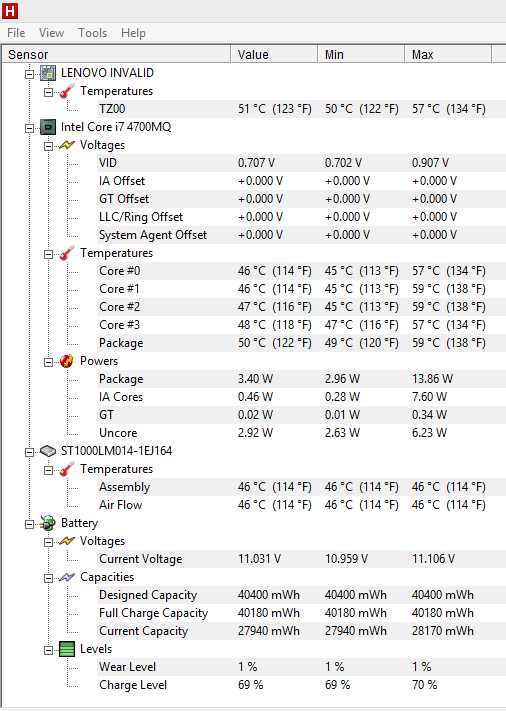Collapse the Capacities section

(x=49, y=578)
